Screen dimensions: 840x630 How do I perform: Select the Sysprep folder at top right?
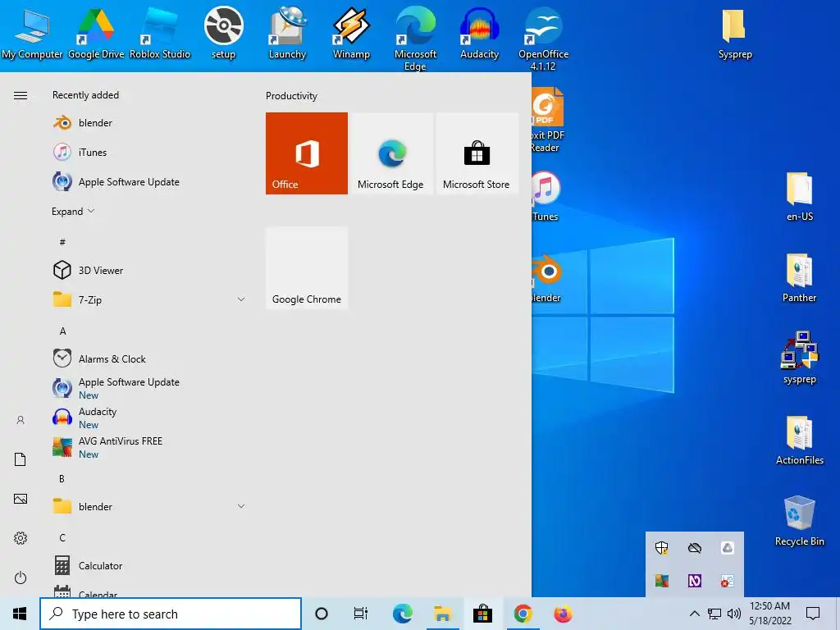(x=735, y=33)
